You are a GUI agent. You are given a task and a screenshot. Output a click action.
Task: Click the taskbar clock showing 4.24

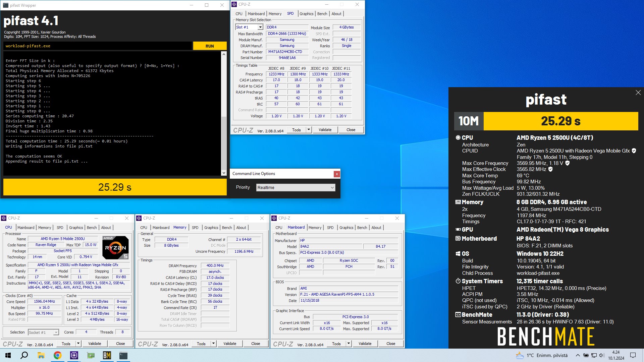click(x=616, y=355)
